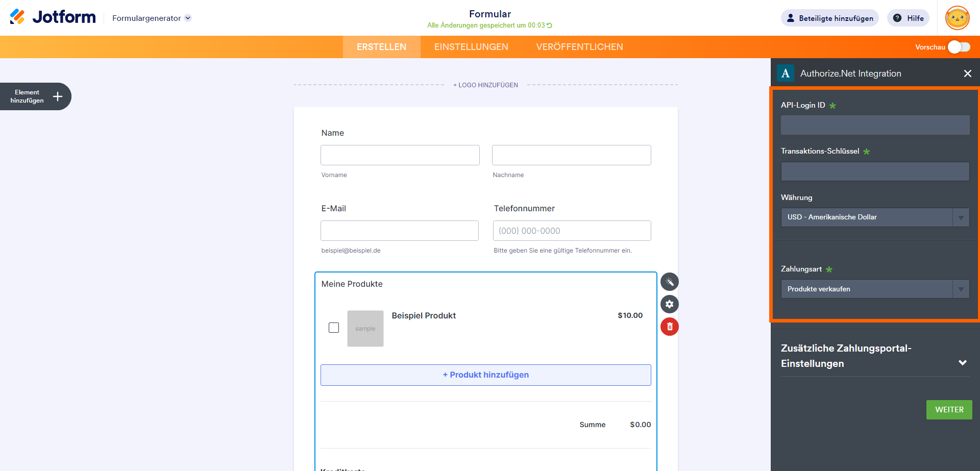Toggle the Vorschau preview switch
The width and height of the screenshot is (980, 471).
tap(959, 47)
